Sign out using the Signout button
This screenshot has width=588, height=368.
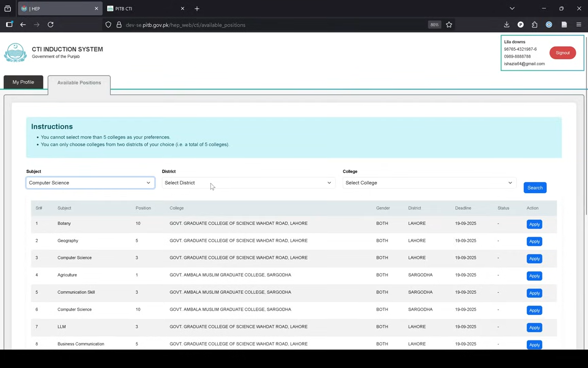pos(562,53)
